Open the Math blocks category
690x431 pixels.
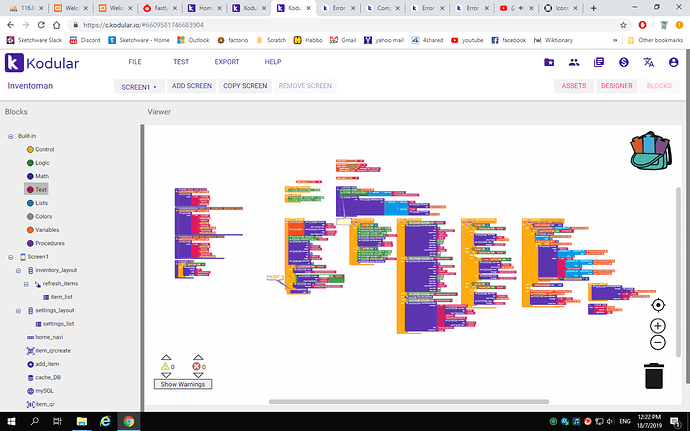coord(37,176)
